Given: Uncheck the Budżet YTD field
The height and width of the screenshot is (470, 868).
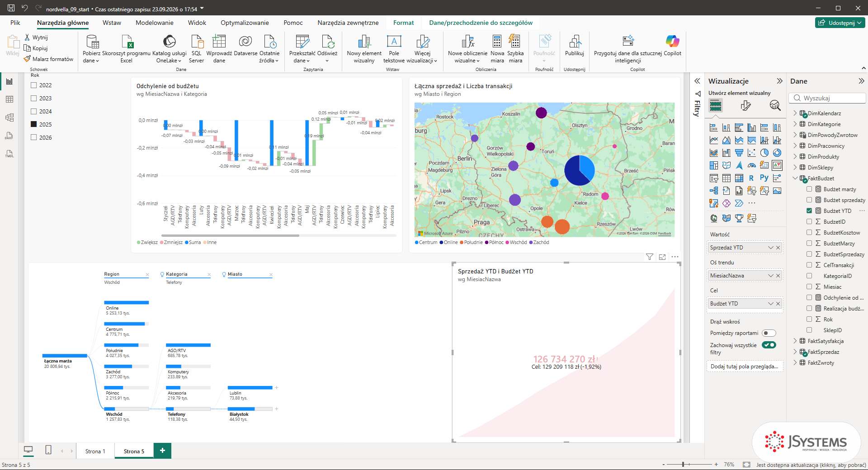Looking at the screenshot, I should click(x=809, y=211).
